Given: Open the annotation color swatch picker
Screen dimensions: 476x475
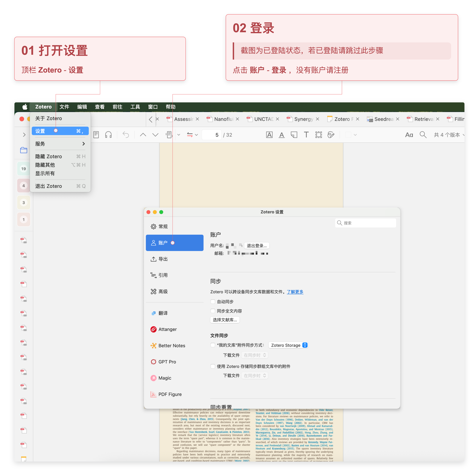Looking at the screenshot, I should point(351,135).
